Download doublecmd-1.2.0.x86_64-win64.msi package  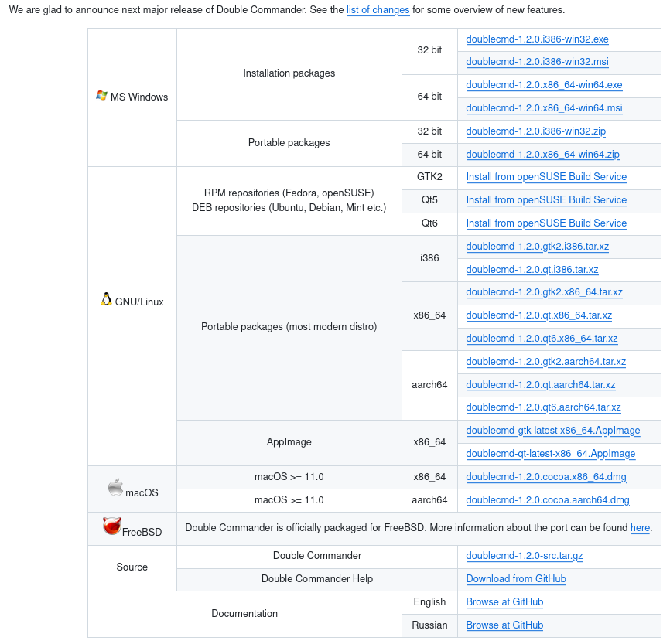[544, 108]
